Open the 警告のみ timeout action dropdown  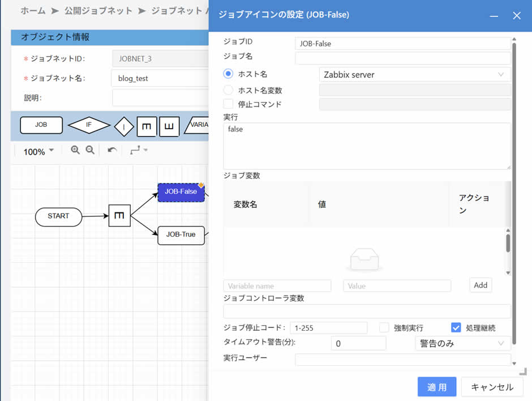[x=462, y=343]
